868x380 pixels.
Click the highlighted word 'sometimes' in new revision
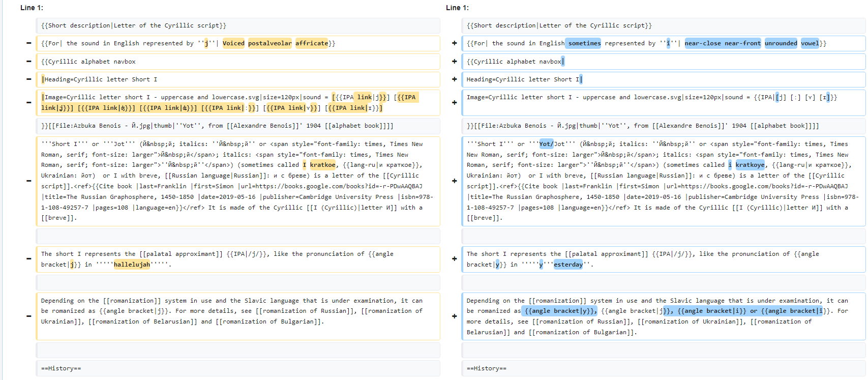click(584, 43)
